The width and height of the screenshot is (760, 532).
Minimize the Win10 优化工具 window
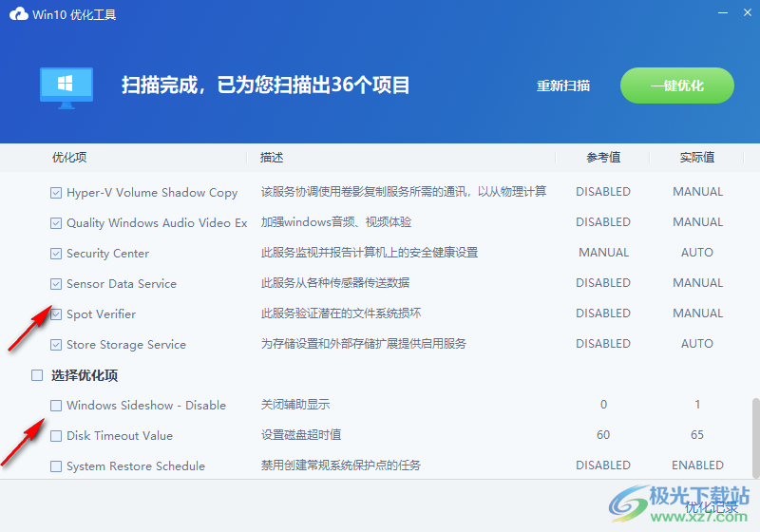coord(723,13)
